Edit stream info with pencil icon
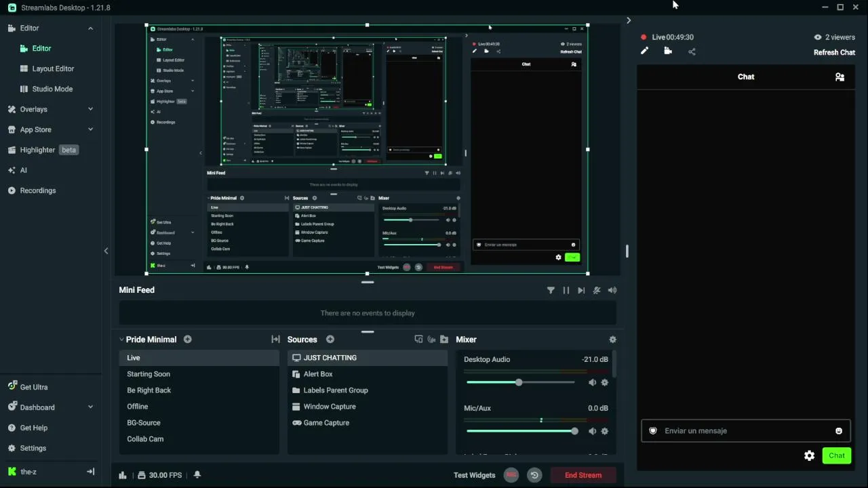Screen dimensions: 868x488 [645, 51]
